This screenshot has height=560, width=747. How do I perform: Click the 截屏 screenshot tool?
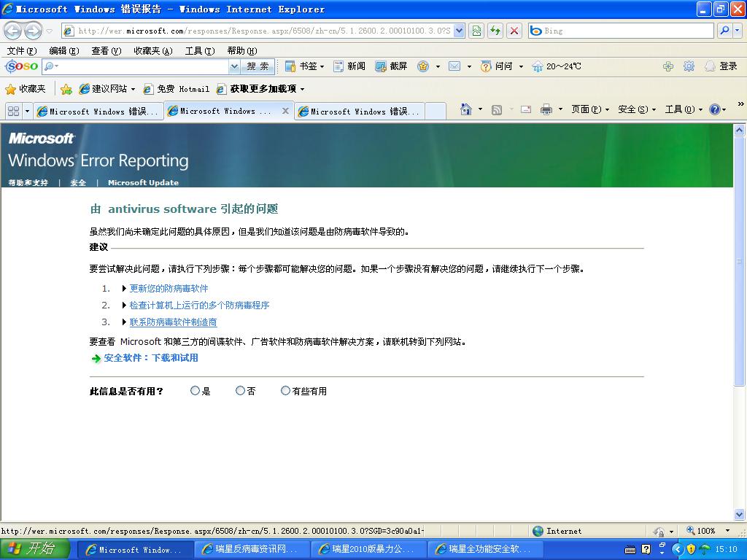[392, 66]
